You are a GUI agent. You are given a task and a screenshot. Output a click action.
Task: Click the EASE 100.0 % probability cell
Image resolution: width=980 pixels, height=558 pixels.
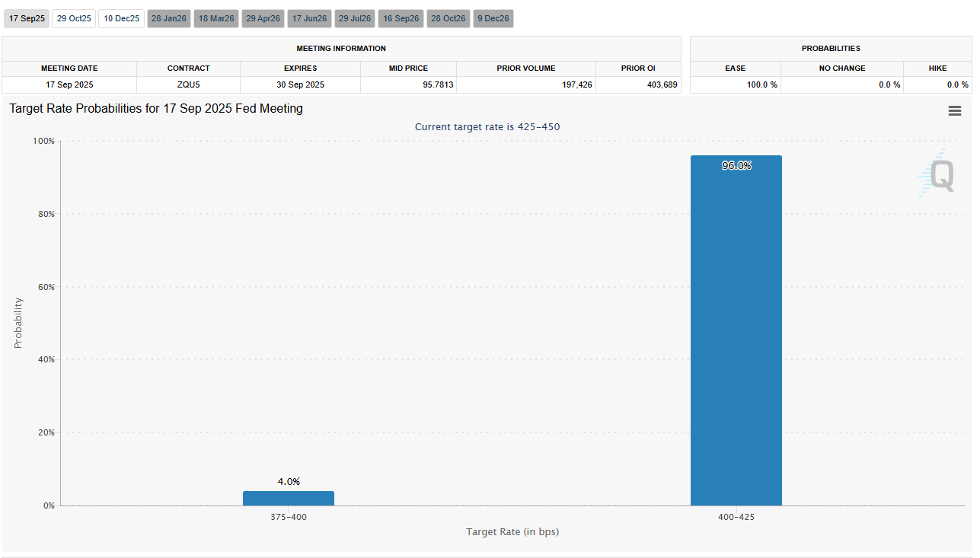[x=735, y=84]
